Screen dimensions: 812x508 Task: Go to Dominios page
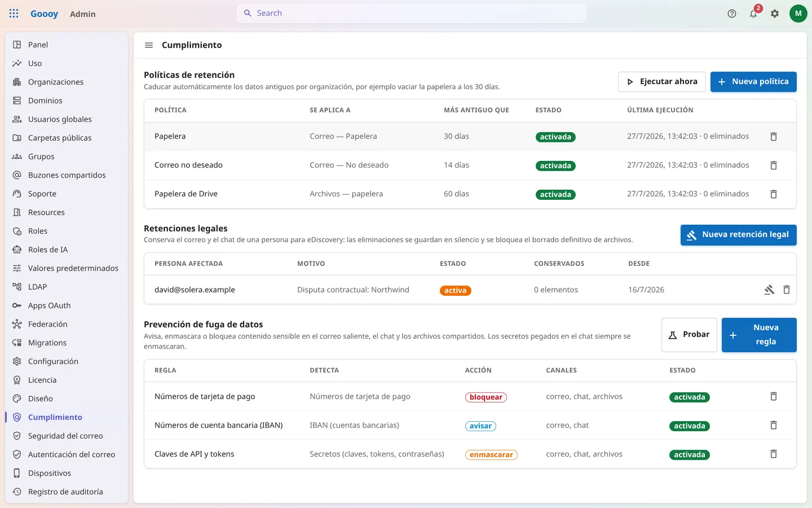click(67, 100)
